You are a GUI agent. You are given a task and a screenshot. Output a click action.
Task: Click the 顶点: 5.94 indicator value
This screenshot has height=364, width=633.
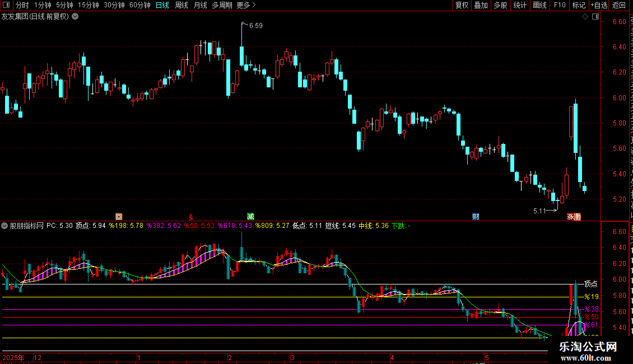tap(91, 226)
